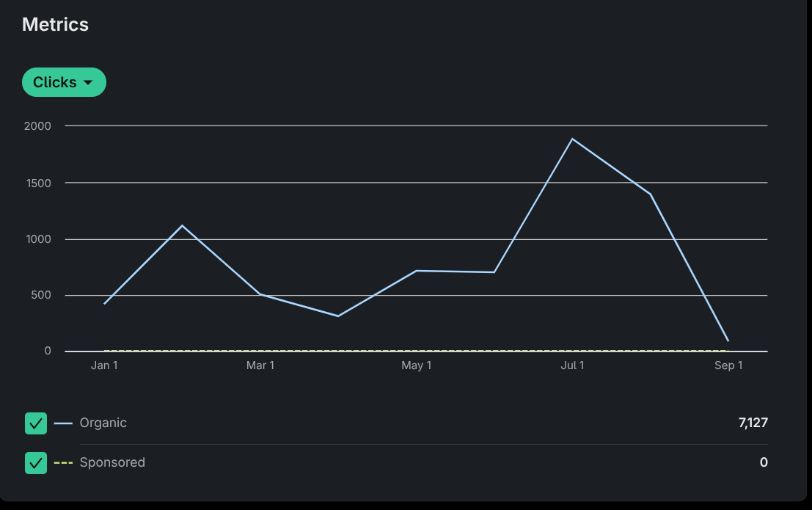Click the Organic line point at Sep 1
Screen dimensions: 812x510
click(x=728, y=340)
